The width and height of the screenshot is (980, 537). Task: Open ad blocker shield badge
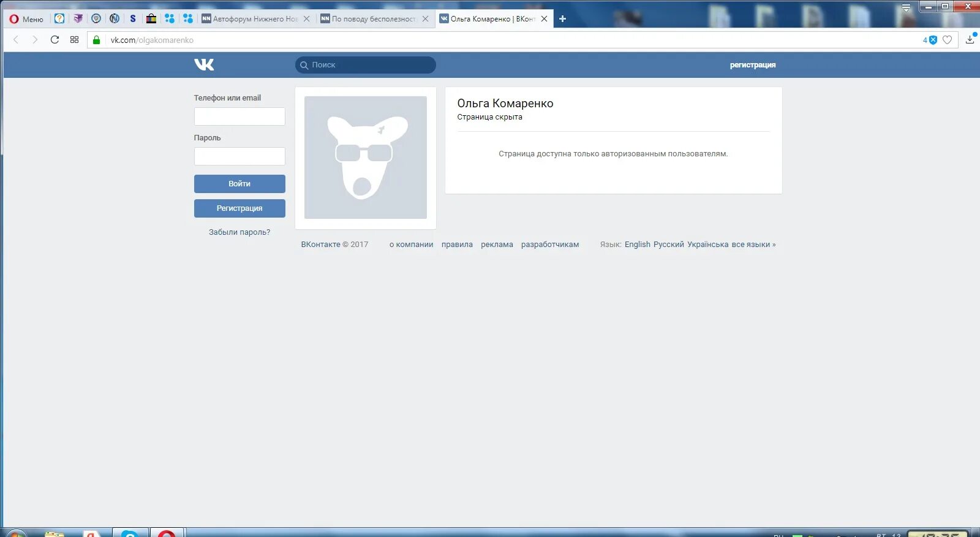[930, 40]
